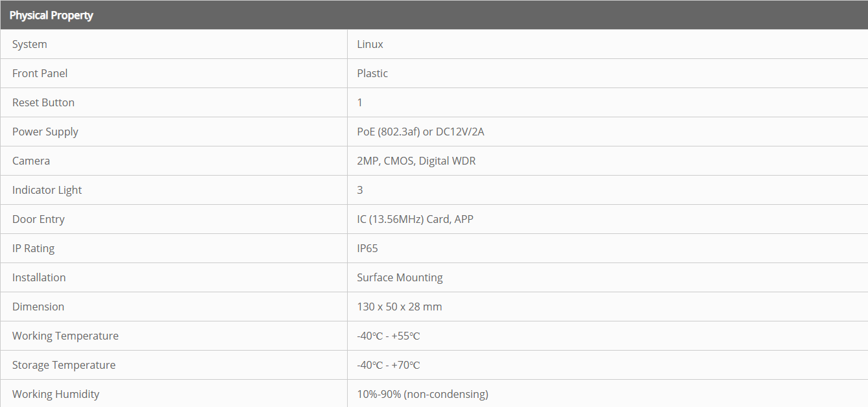This screenshot has height=407, width=868.
Task: Select the Working Temperature label
Action: (x=66, y=336)
